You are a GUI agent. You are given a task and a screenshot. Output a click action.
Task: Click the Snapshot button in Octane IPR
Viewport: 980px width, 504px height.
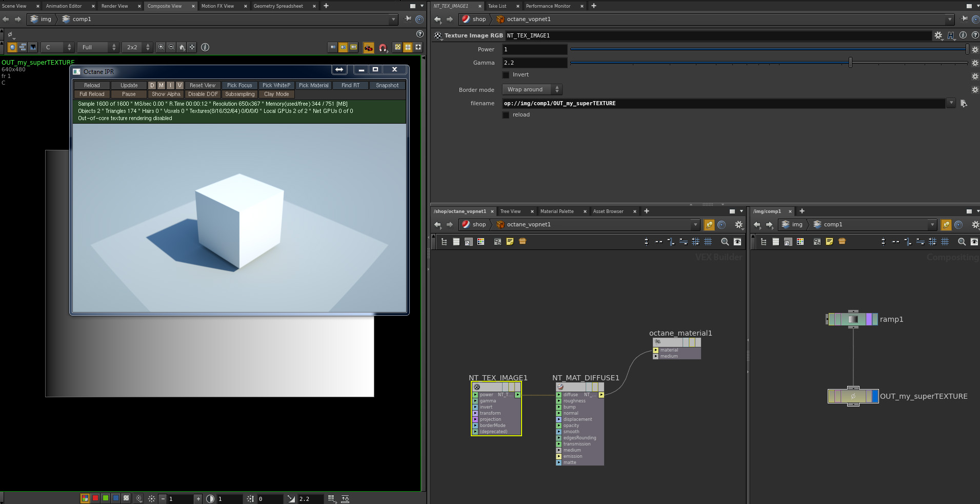pos(387,86)
